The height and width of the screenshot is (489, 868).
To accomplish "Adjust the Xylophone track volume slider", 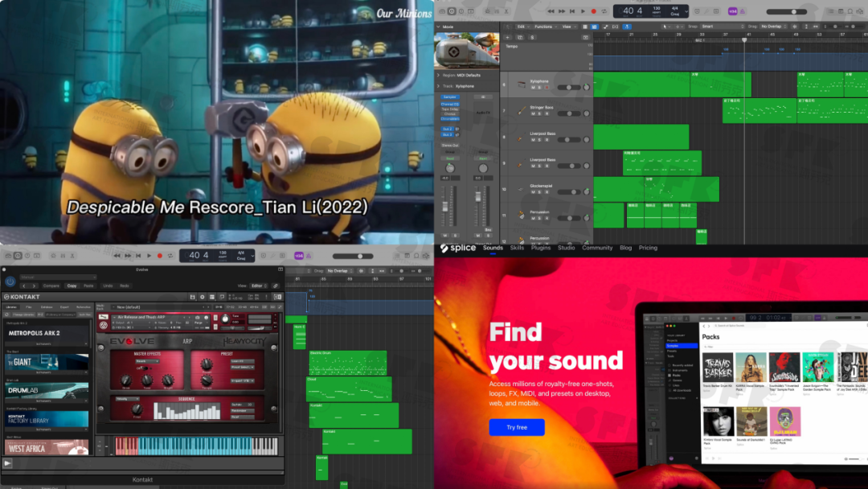I will (x=569, y=88).
